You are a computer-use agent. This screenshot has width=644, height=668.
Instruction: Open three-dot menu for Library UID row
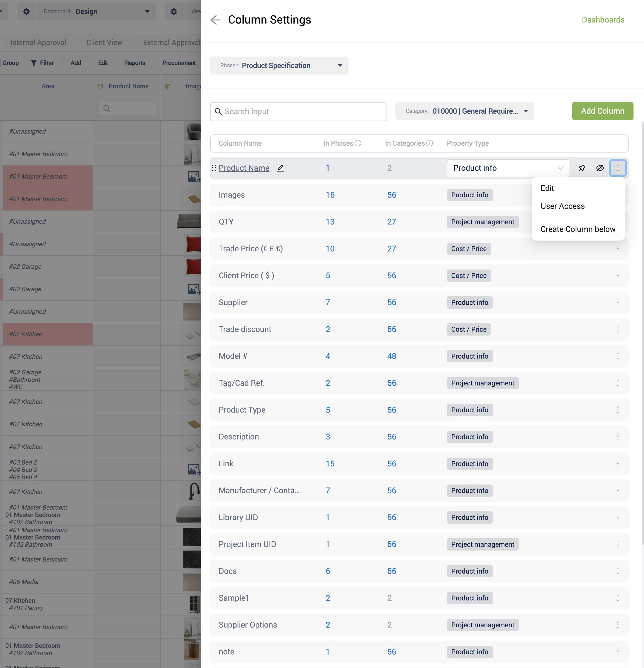point(618,517)
